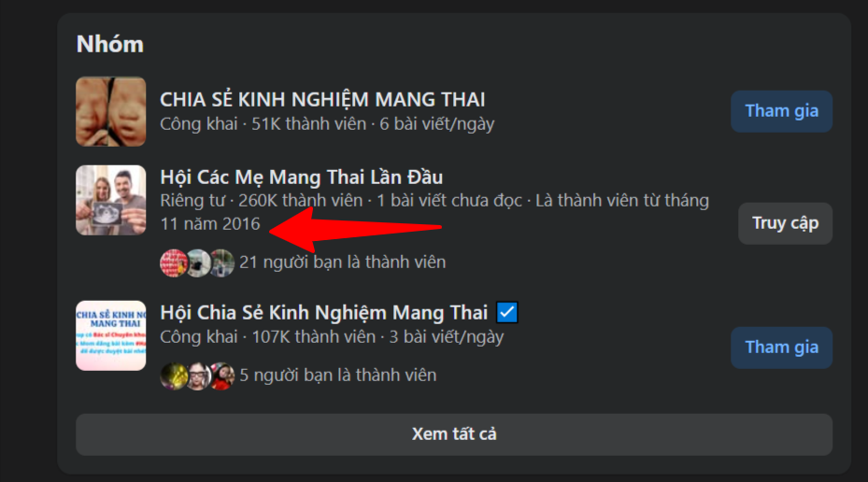
Task: Click the 21 người bạn là thành viên text
Action: coord(342,262)
